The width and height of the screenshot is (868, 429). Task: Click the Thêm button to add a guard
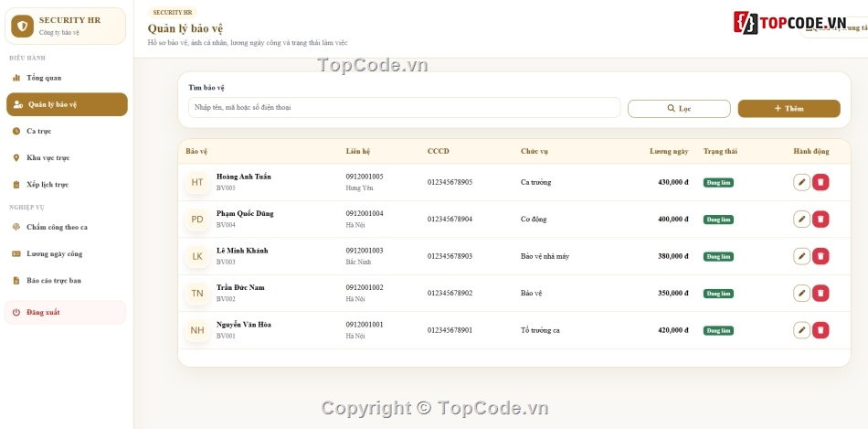coord(789,109)
